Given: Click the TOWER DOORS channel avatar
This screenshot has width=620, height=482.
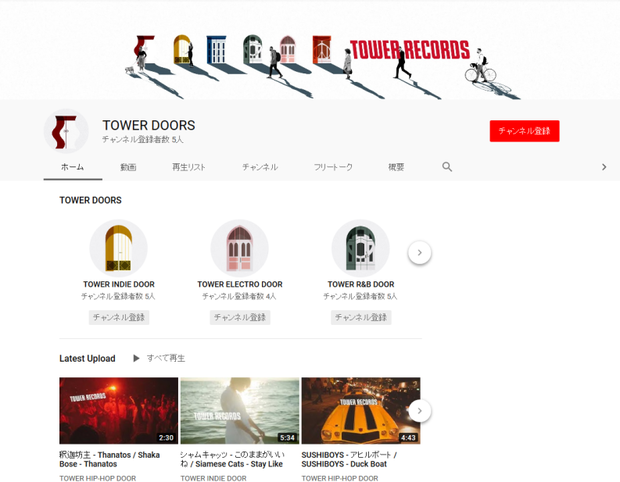Looking at the screenshot, I should click(x=66, y=131).
